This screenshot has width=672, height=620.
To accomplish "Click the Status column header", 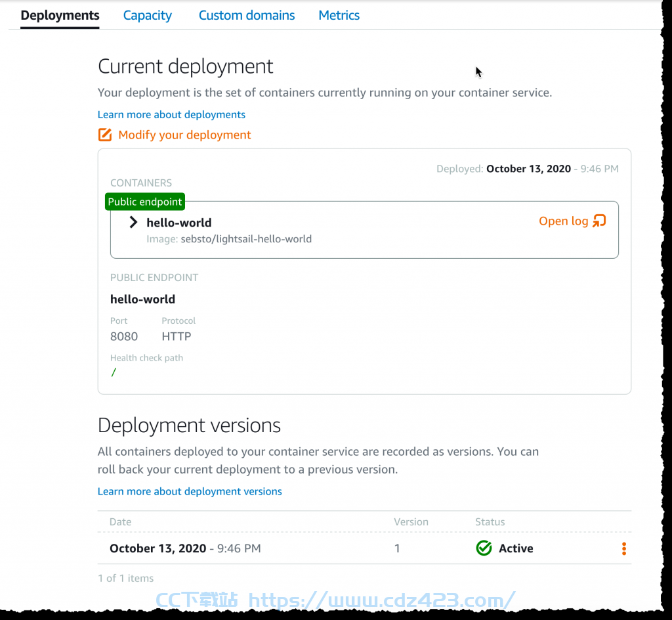I will (x=490, y=522).
